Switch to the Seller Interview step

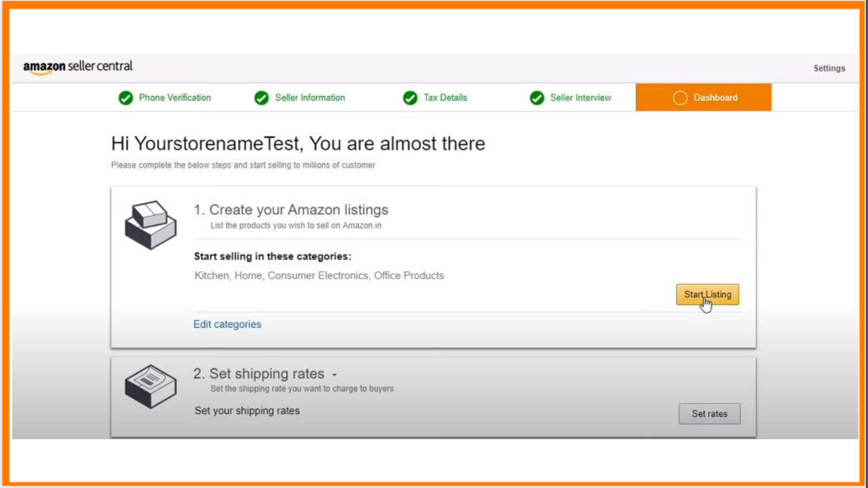point(580,98)
